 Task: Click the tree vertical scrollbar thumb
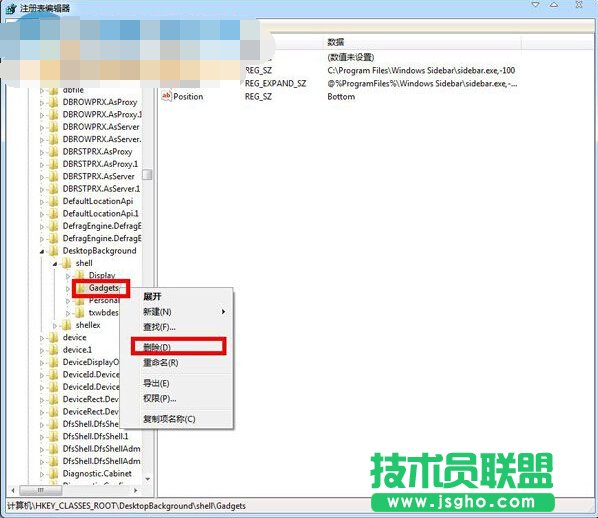coord(147,174)
